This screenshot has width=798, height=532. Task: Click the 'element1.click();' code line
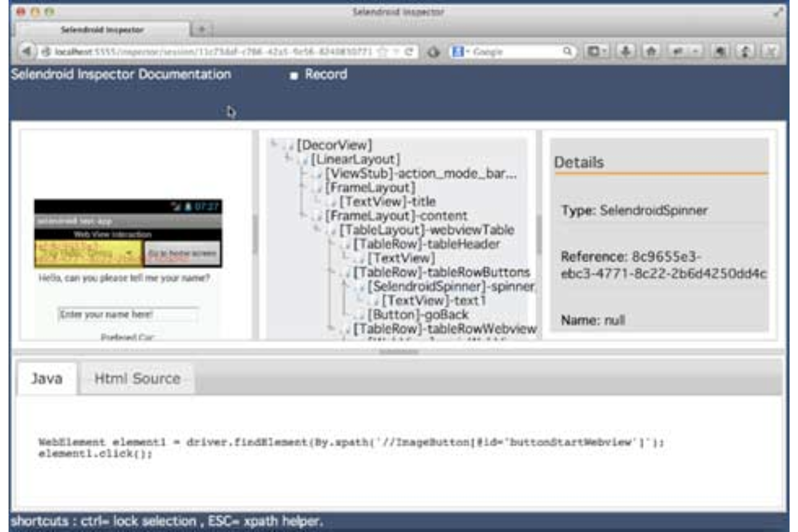(x=95, y=454)
